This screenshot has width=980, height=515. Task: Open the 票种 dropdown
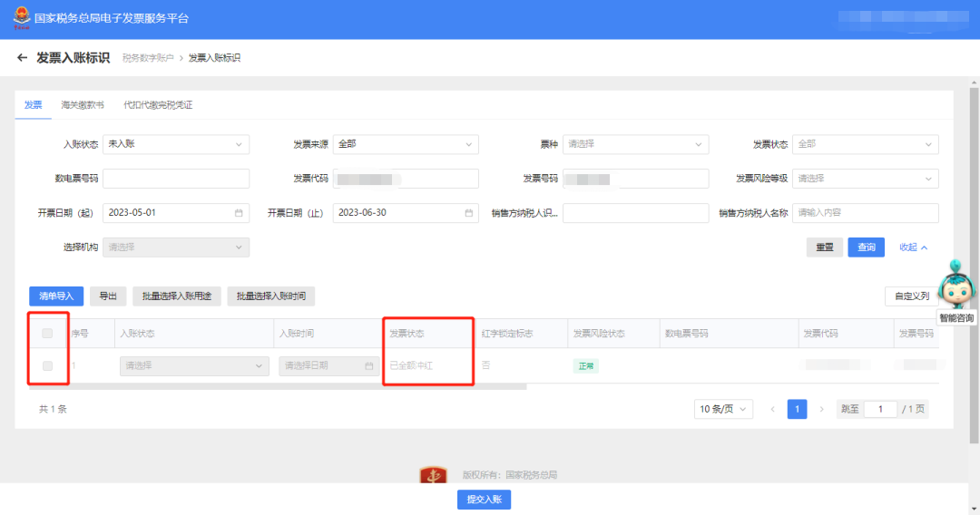[x=635, y=144]
